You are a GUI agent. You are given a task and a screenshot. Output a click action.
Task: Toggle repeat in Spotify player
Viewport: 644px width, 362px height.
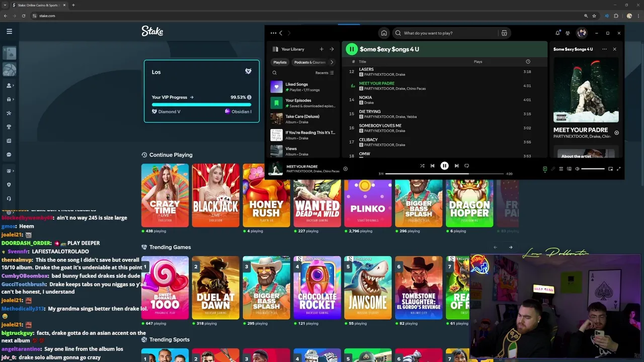point(466,166)
